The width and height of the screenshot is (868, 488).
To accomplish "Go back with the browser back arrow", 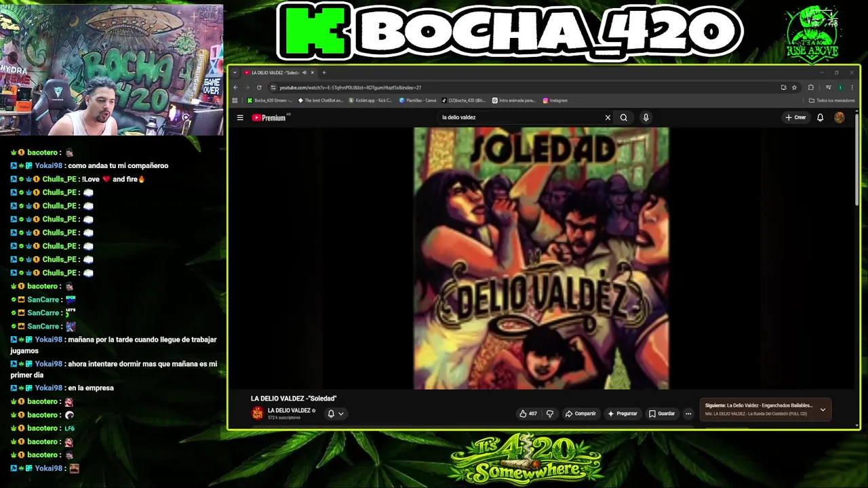I will (235, 87).
